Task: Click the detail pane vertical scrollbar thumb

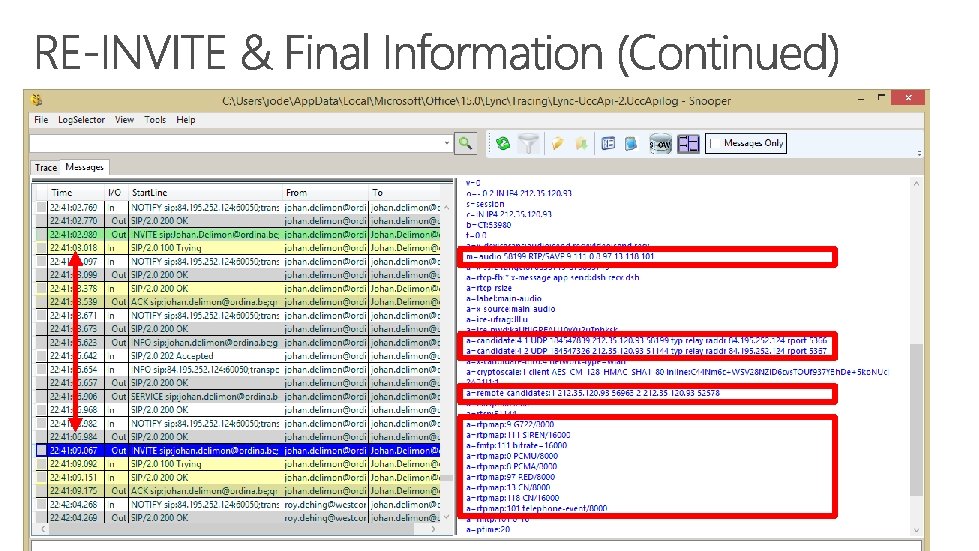Action: pyautogui.click(x=916, y=419)
